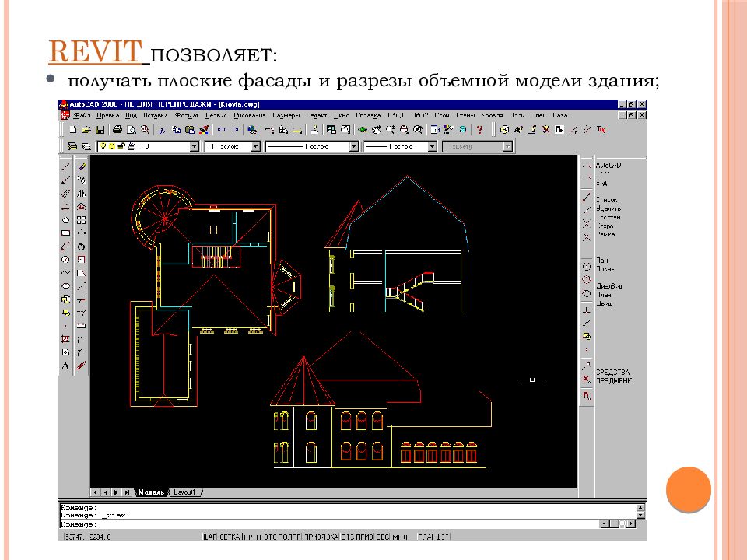
Task: Click the color swatch in the color control box
Action: (211, 146)
